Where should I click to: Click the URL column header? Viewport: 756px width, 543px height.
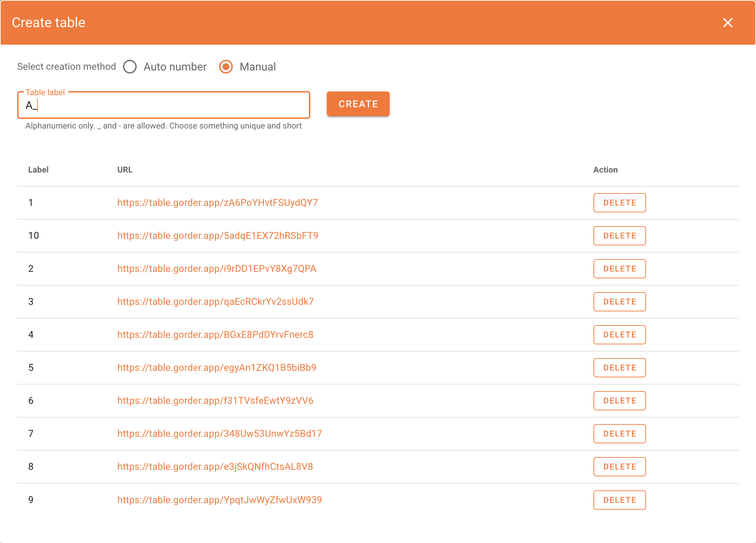tap(125, 170)
